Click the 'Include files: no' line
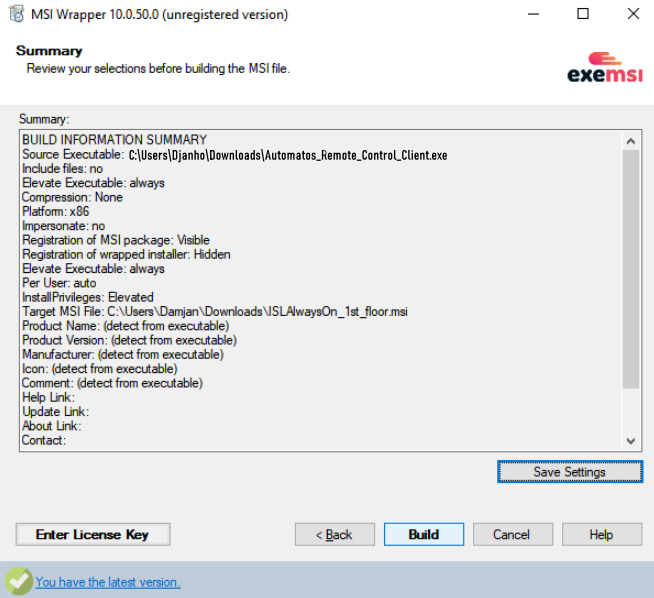Viewport: 654px width, 598px height. click(62, 168)
